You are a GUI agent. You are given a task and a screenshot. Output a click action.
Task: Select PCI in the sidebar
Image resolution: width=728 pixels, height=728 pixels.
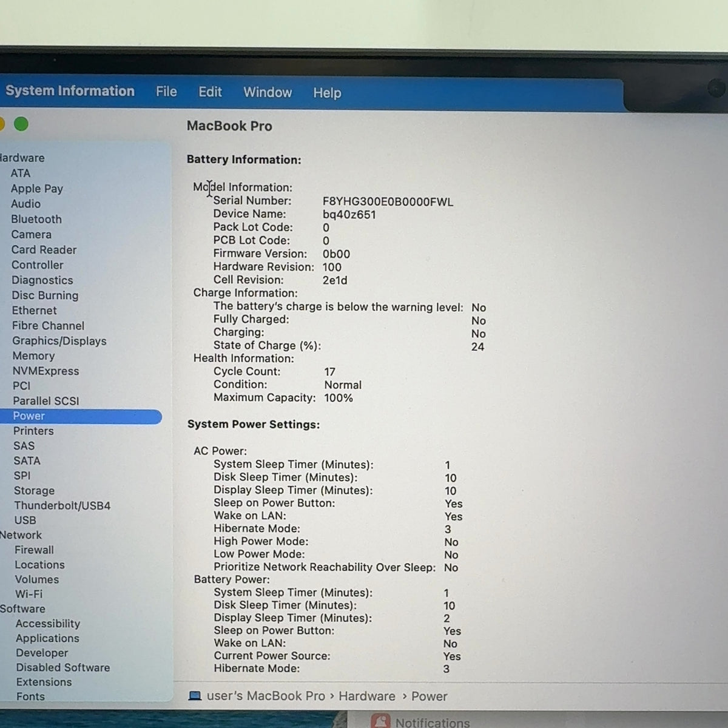pyautogui.click(x=21, y=385)
